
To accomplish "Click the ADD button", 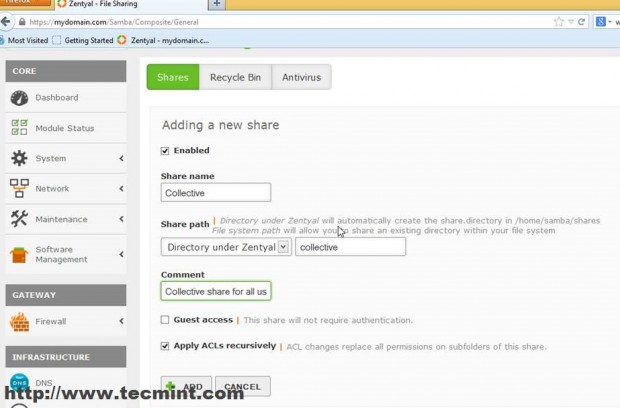I will pyautogui.click(x=186, y=386).
